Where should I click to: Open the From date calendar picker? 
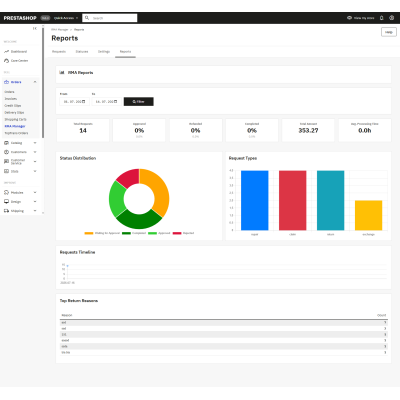click(x=84, y=102)
